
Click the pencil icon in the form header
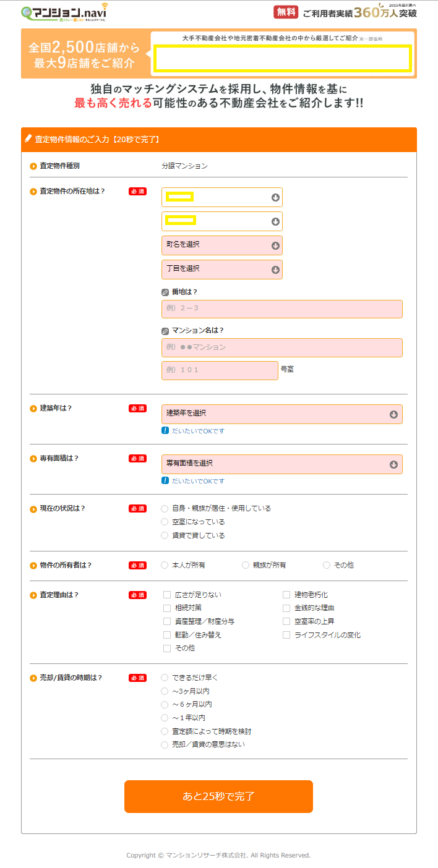[x=28, y=139]
